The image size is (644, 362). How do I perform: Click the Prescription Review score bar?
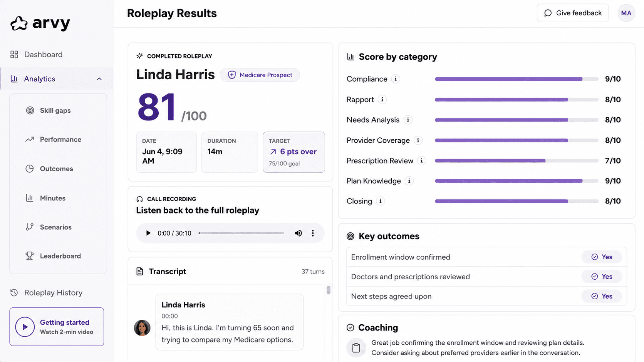click(517, 161)
